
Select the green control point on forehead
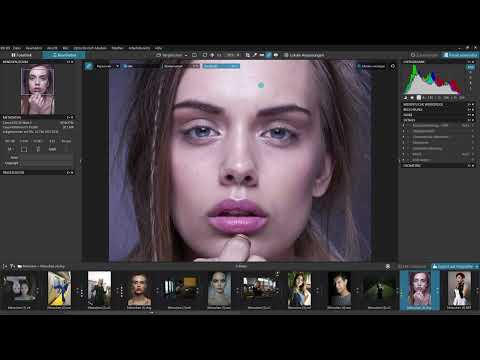pyautogui.click(x=261, y=85)
